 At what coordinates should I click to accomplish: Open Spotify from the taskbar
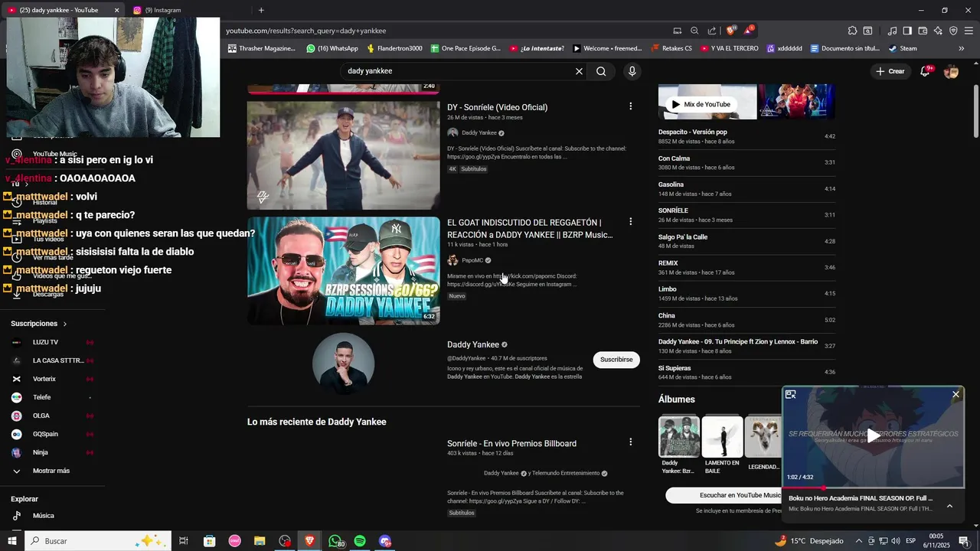tap(360, 541)
